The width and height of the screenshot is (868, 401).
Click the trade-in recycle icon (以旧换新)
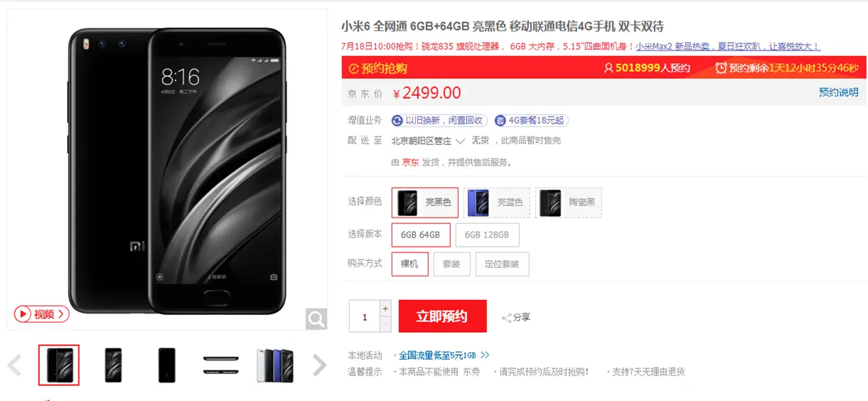click(397, 121)
